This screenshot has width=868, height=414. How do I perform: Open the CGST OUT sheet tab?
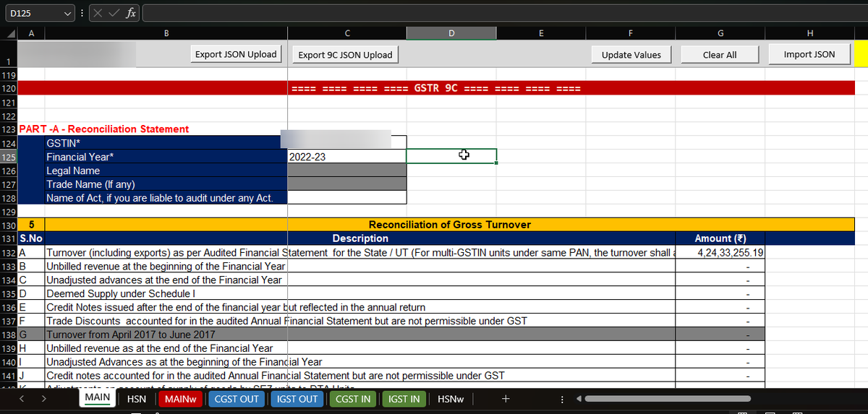pos(237,399)
